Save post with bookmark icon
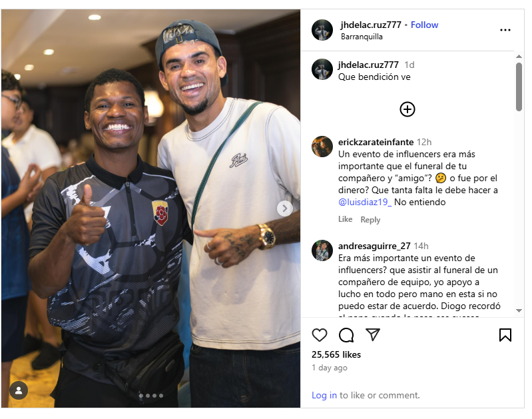The height and width of the screenshot is (419, 532). click(x=505, y=335)
